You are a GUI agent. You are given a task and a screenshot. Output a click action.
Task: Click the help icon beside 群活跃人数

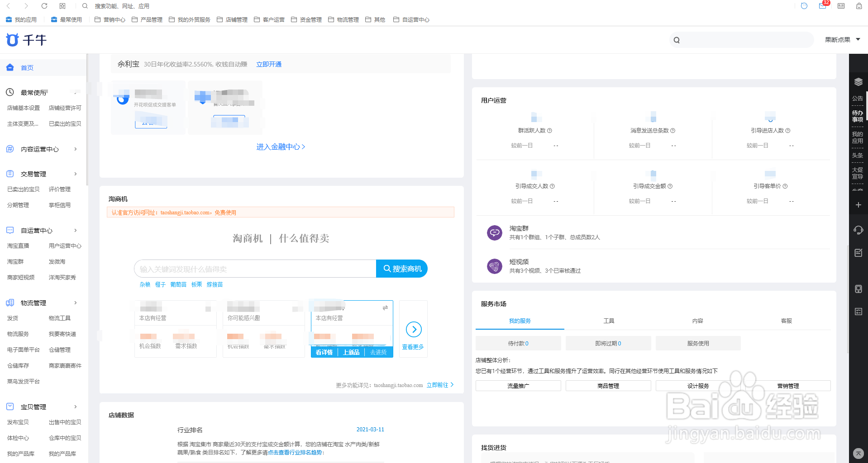pyautogui.click(x=549, y=131)
